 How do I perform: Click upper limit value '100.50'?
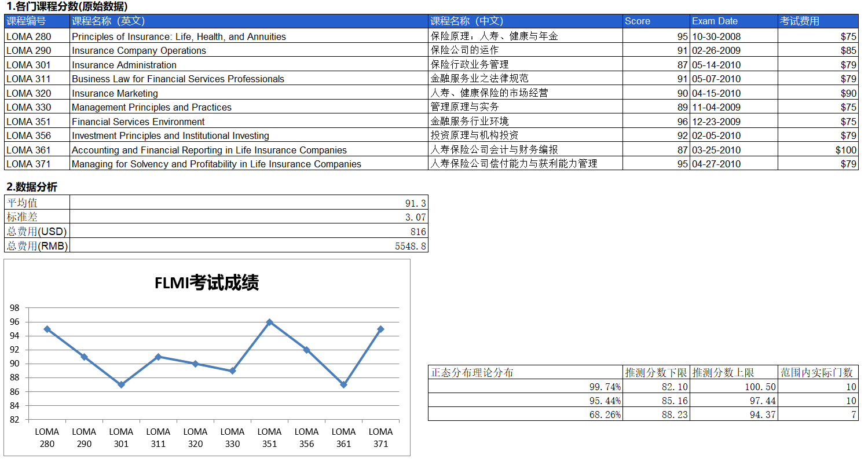pos(734,387)
